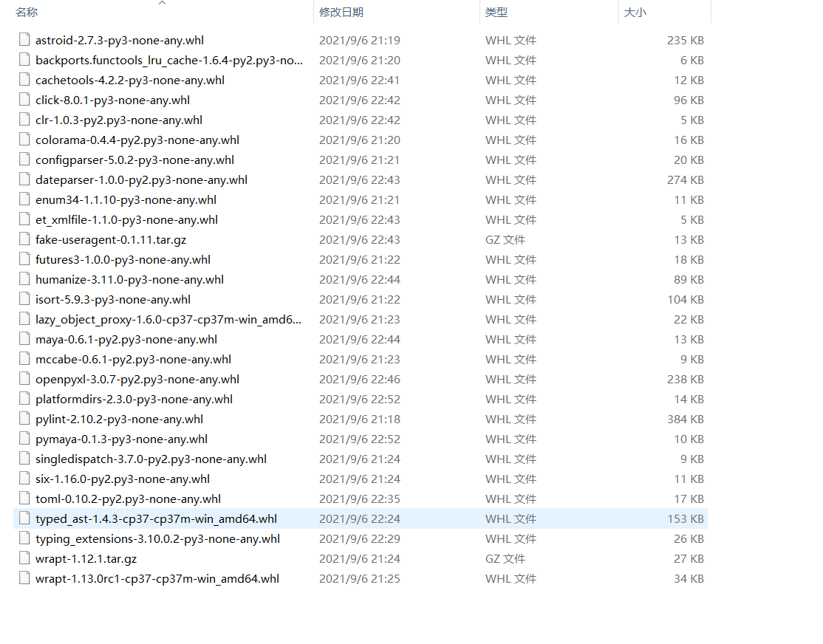Select clr-1.0.3-py2.py3-none-any.whl file name
This screenshot has height=644, width=823.
click(119, 120)
